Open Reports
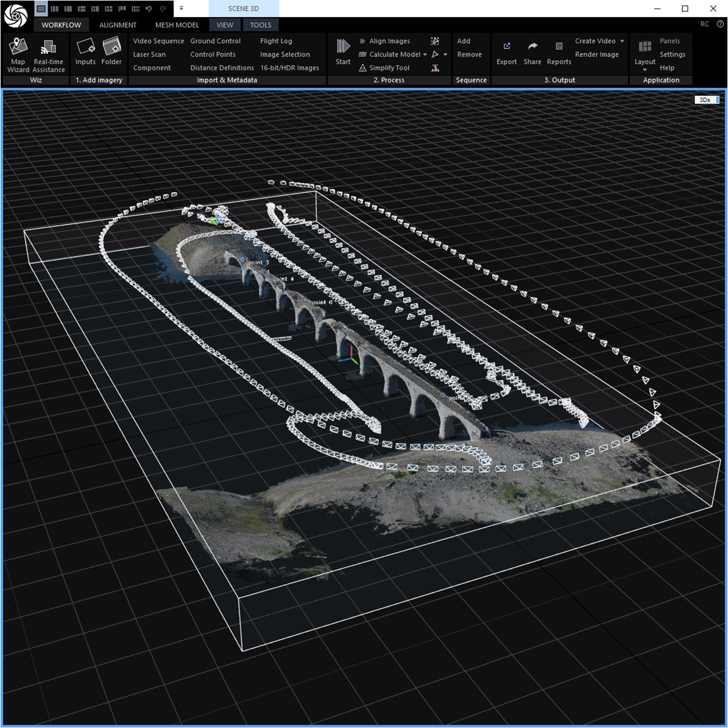Screen dimensions: 728x728 coord(559,52)
